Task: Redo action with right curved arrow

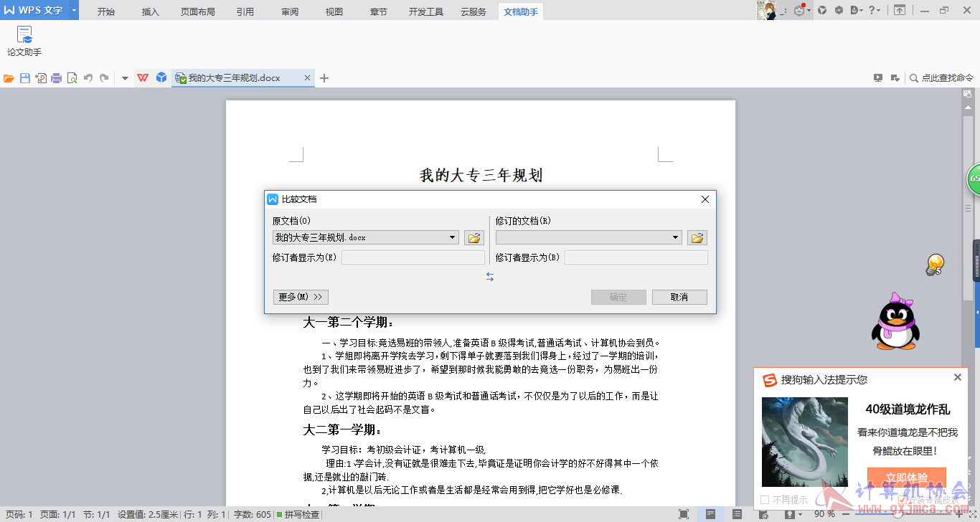Action: pyautogui.click(x=104, y=78)
